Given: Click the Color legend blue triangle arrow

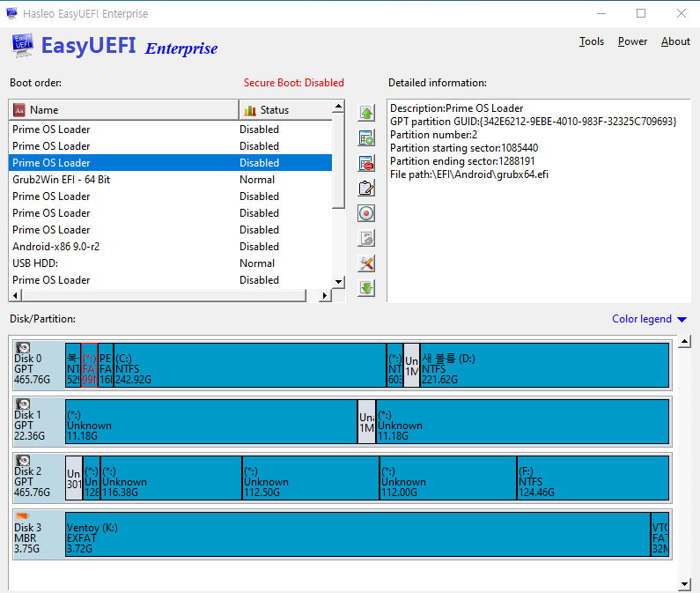Looking at the screenshot, I should click(x=682, y=320).
